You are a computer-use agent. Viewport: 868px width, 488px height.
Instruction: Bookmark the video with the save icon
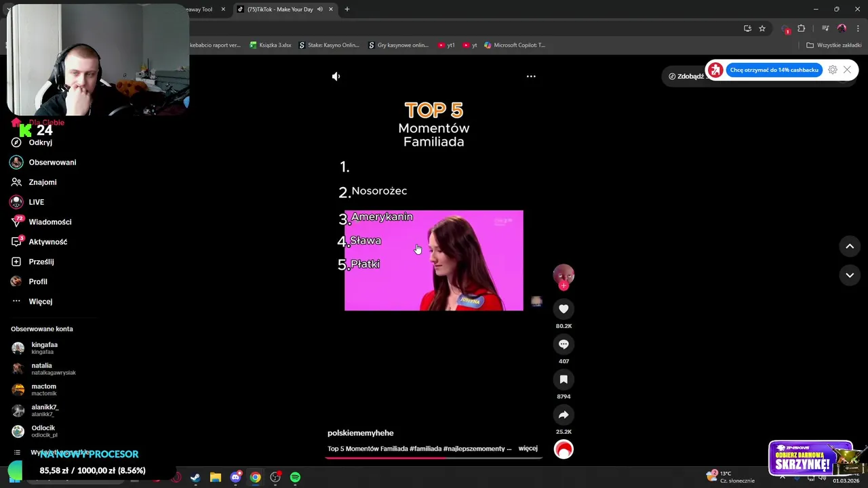564,380
